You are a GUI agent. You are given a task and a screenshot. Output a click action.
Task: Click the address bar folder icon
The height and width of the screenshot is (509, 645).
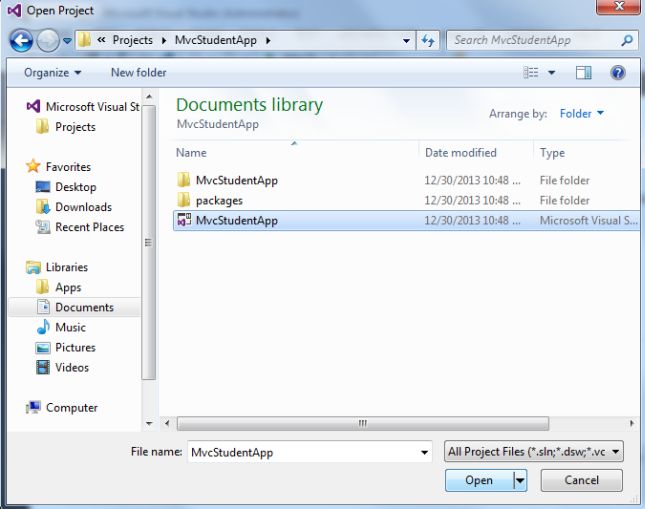[x=84, y=40]
